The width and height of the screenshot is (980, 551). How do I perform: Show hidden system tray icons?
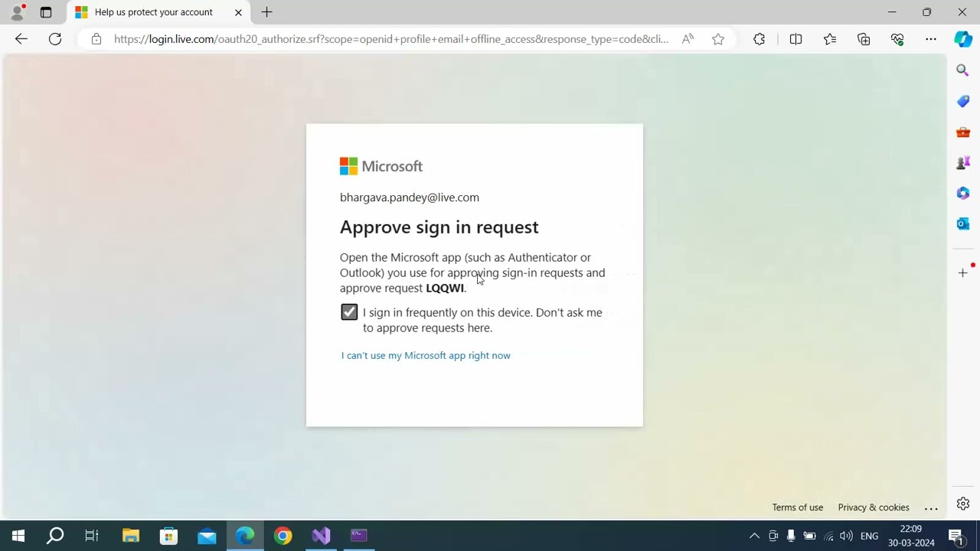[754, 536]
